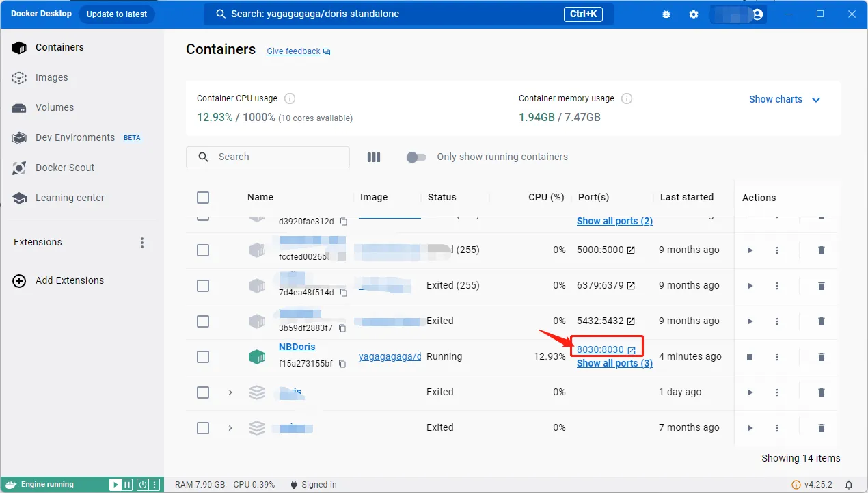Tick the checkbox for the 7 months ago stack
The width and height of the screenshot is (868, 493).
(x=203, y=428)
